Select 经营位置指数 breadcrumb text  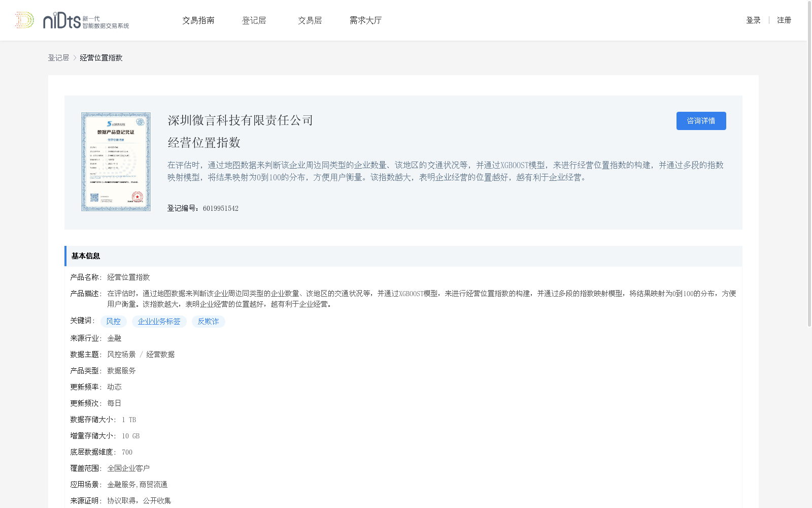pyautogui.click(x=101, y=58)
